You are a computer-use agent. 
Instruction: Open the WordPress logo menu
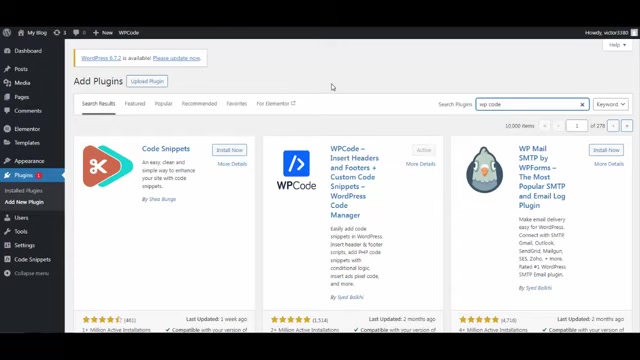7,33
